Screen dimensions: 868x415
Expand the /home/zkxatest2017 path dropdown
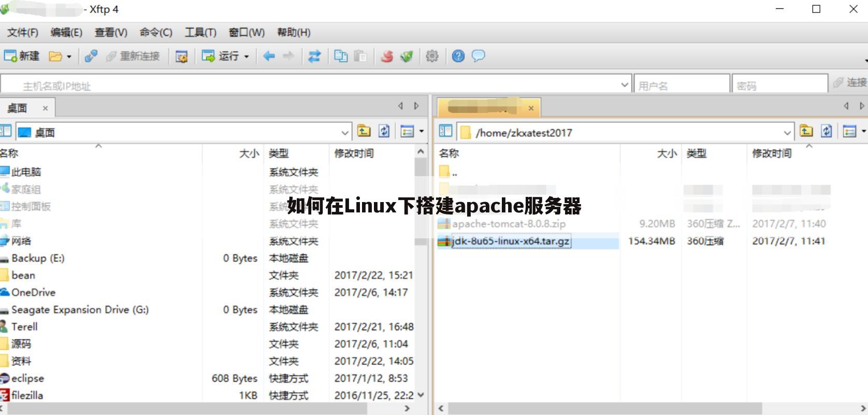pos(787,133)
